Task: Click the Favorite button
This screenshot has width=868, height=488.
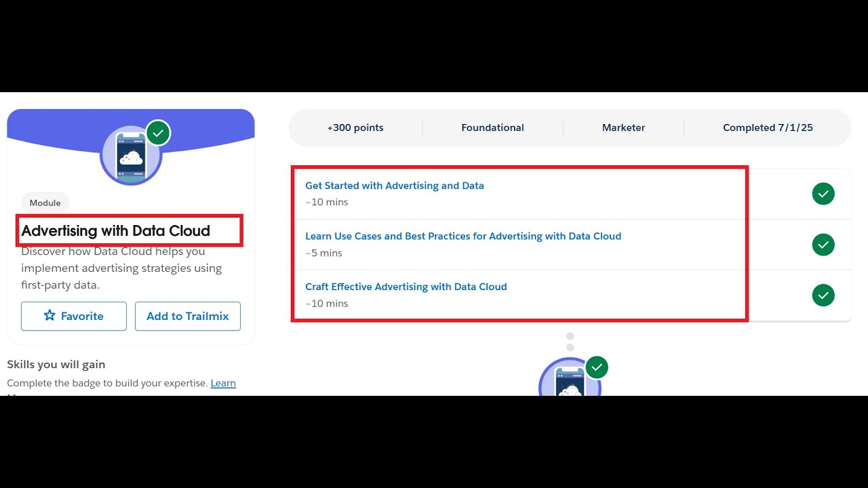Action: point(74,316)
